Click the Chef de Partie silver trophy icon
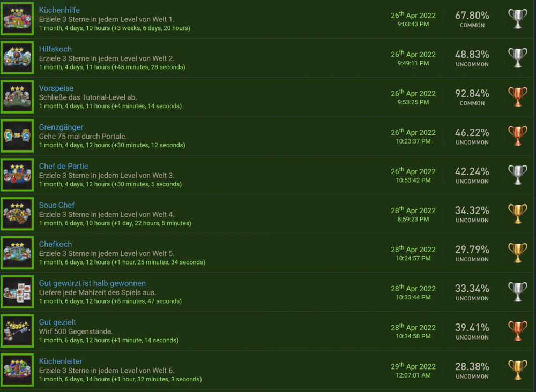The width and height of the screenshot is (536, 392). click(517, 175)
